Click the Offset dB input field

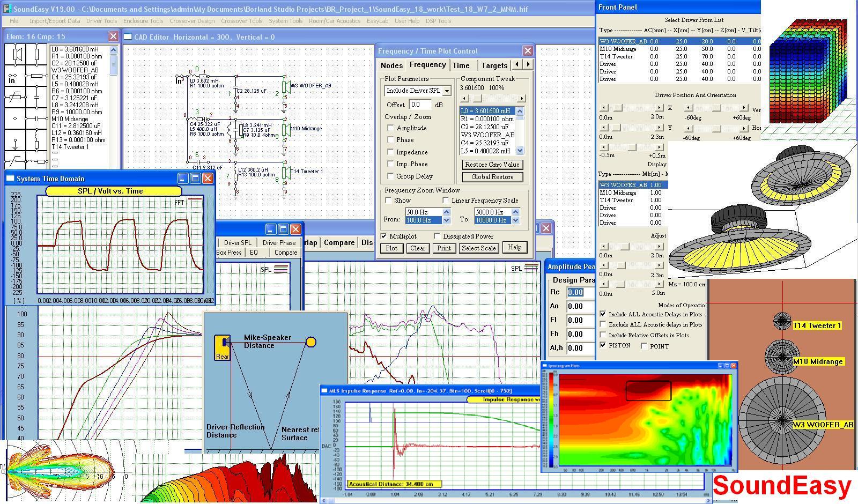click(420, 105)
